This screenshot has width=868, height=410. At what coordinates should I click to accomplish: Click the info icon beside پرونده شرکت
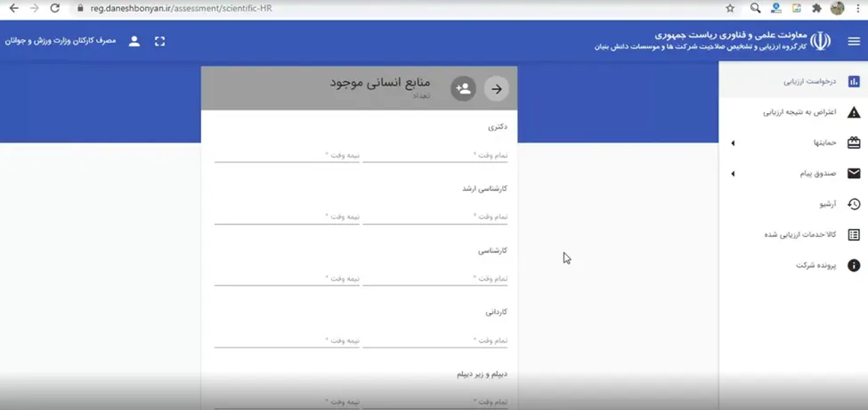coord(854,266)
